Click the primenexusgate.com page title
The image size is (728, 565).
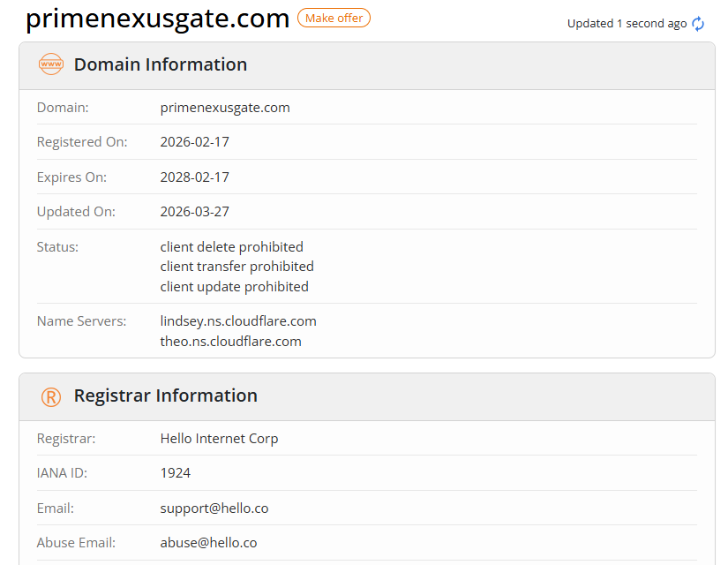(157, 19)
